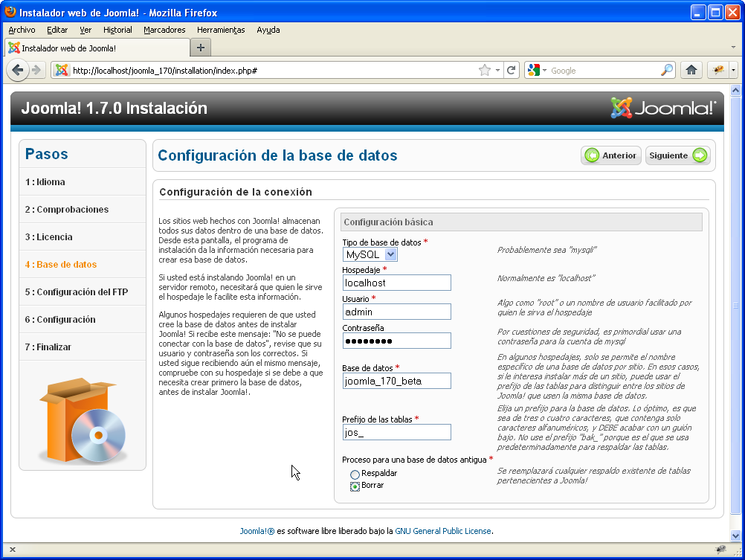Image resolution: width=745 pixels, height=560 pixels.
Task: Click the search magnifier icon
Action: pos(667,71)
